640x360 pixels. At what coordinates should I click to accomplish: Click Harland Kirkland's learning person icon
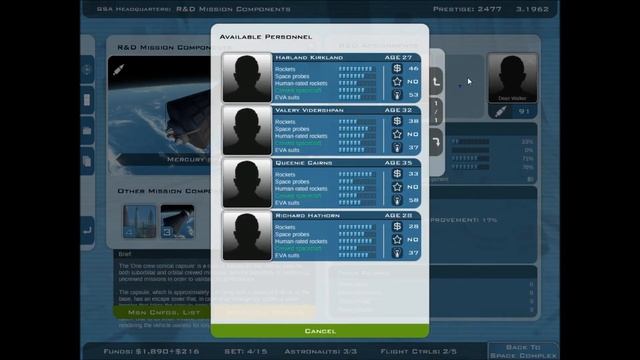pos(397,95)
